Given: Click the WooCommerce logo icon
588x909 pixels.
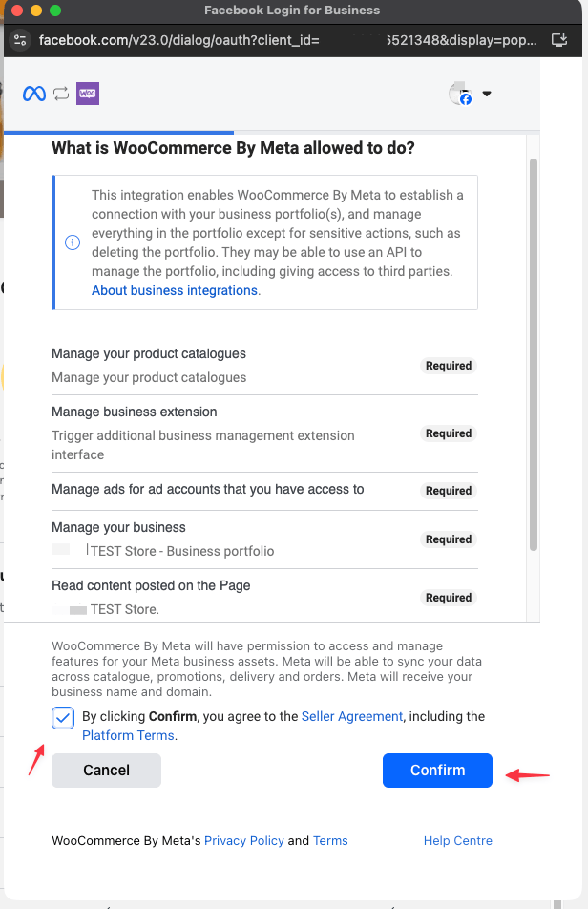Looking at the screenshot, I should (x=88, y=94).
